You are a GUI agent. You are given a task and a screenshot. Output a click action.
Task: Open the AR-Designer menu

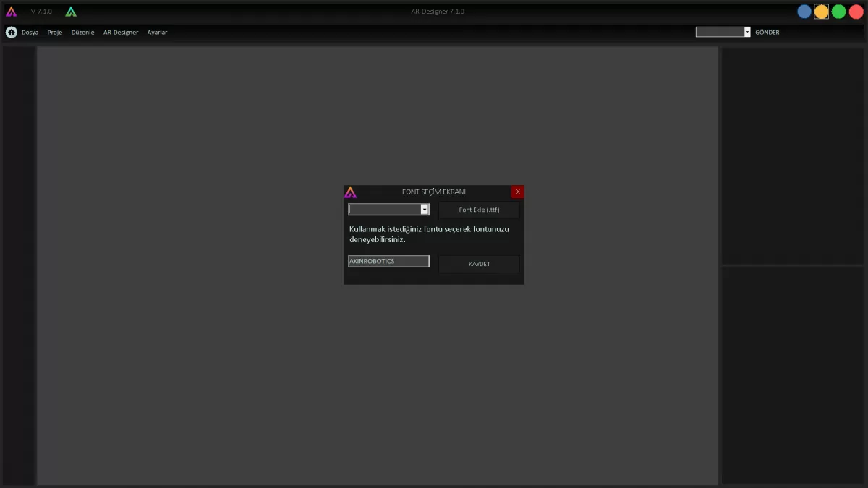[121, 33]
